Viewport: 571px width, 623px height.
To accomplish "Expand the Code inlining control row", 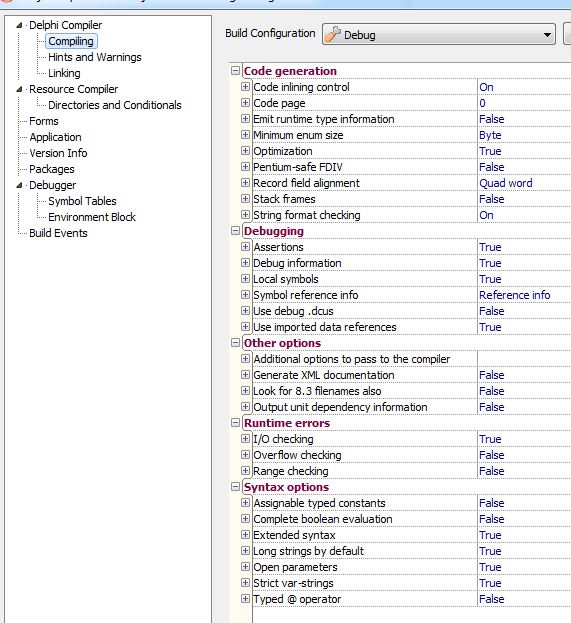I will tap(246, 87).
